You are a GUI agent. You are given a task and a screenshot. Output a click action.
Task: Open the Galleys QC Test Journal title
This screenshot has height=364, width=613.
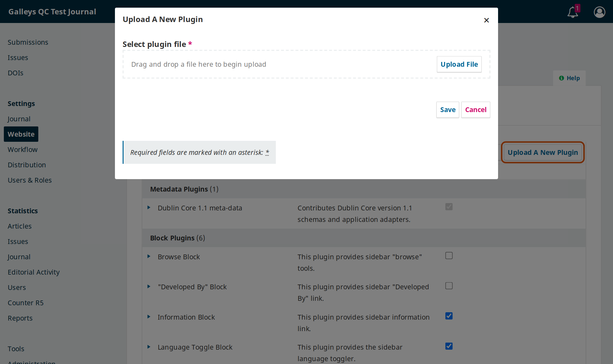(x=52, y=11)
